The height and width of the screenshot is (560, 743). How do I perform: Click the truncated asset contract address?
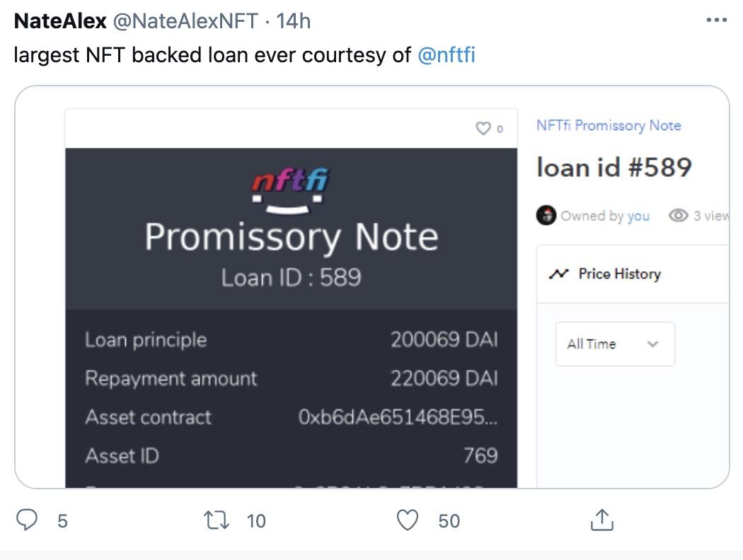(397, 417)
